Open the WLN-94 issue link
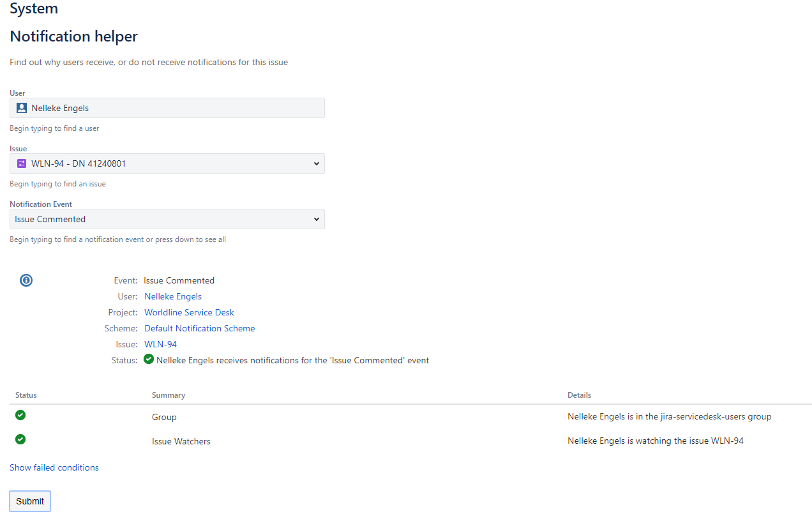The width and height of the screenshot is (812, 521). click(x=160, y=344)
